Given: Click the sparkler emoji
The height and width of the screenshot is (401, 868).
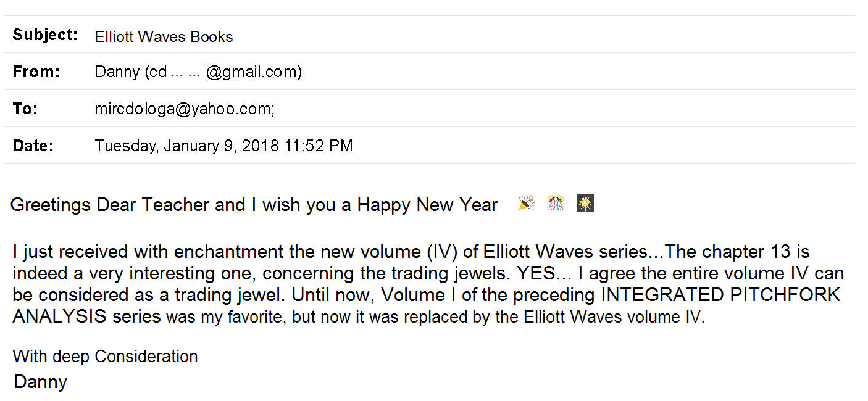Looking at the screenshot, I should click(585, 203).
